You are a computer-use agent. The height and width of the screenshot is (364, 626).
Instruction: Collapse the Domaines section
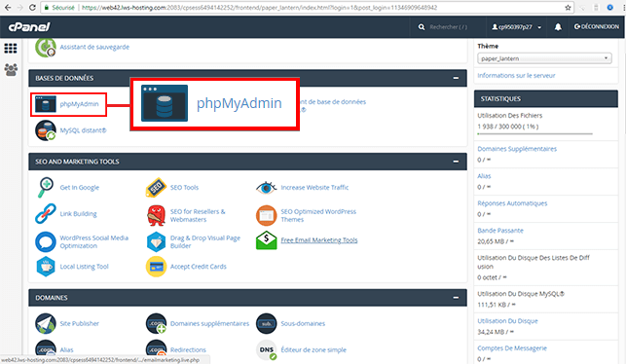click(x=456, y=298)
